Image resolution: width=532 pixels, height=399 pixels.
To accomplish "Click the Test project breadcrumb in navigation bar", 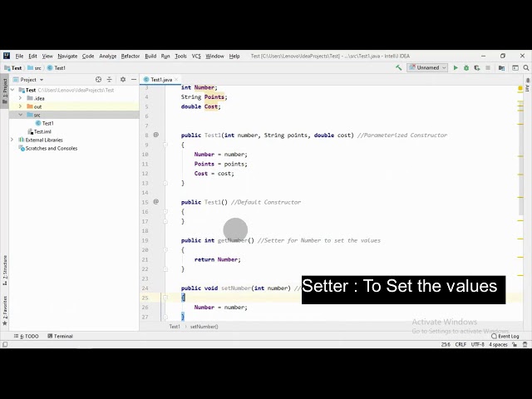I will tap(13, 68).
